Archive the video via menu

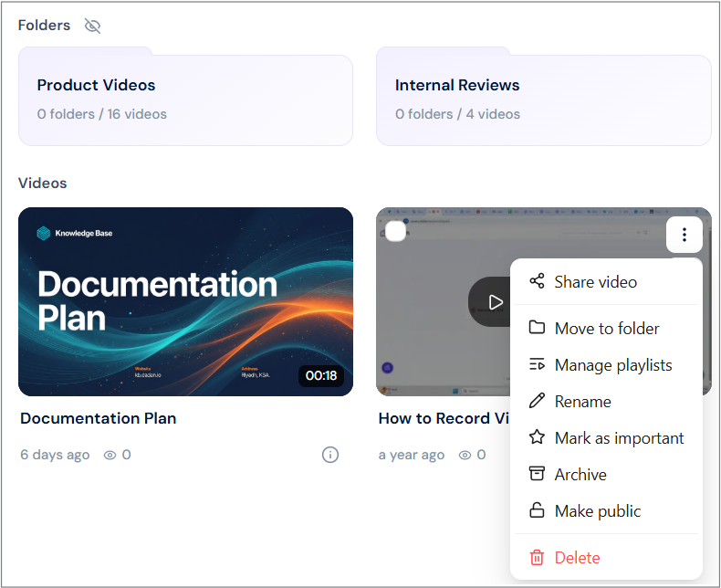click(x=606, y=475)
